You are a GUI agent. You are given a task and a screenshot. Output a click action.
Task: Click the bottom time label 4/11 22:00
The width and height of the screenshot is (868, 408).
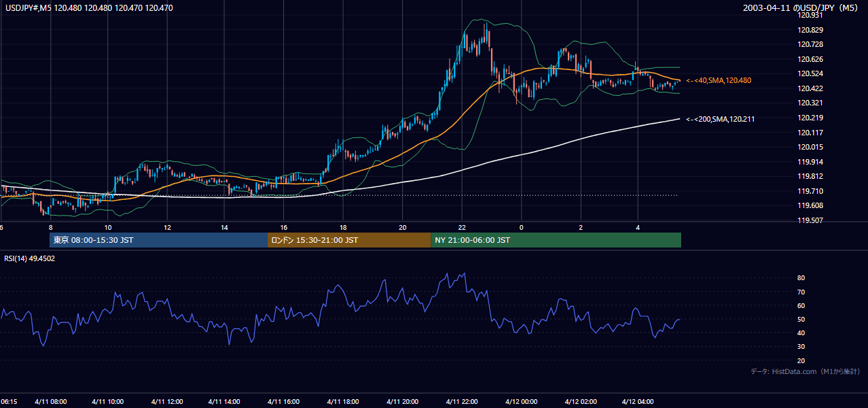tap(462, 402)
